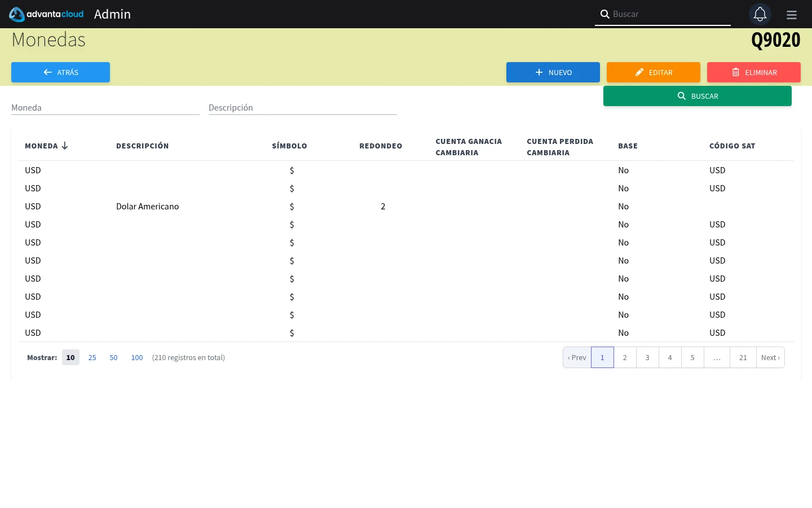Show 100 records per page
This screenshot has width=812, height=508.
137,357
